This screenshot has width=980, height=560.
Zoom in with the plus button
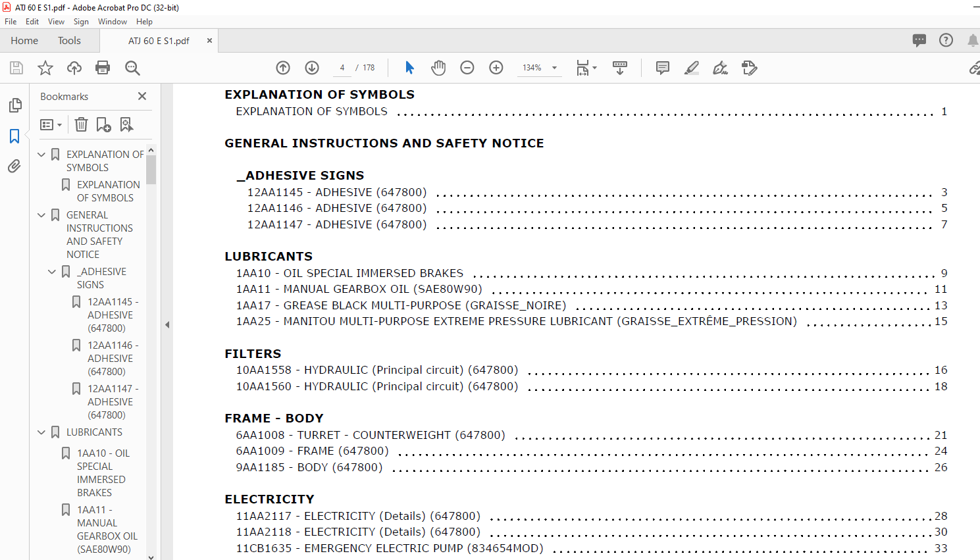tap(496, 68)
